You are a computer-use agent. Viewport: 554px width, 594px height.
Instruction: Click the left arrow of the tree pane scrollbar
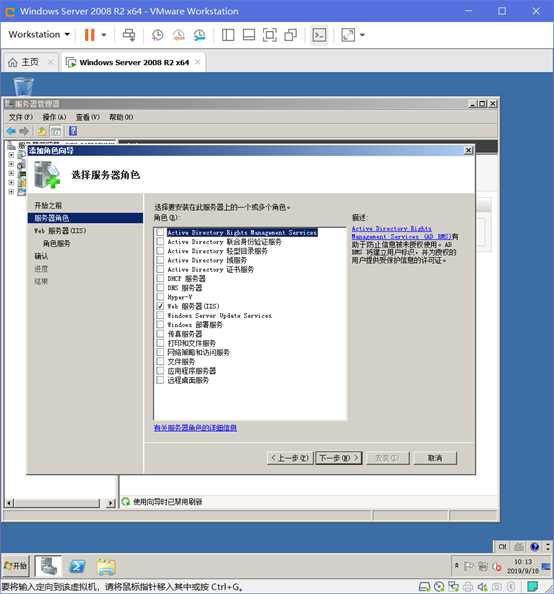point(10,503)
